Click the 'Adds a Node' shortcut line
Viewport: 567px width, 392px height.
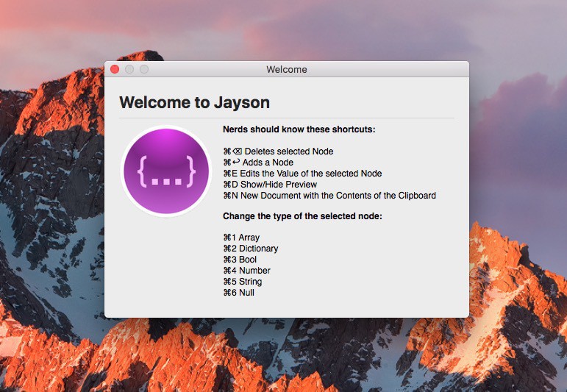258,163
